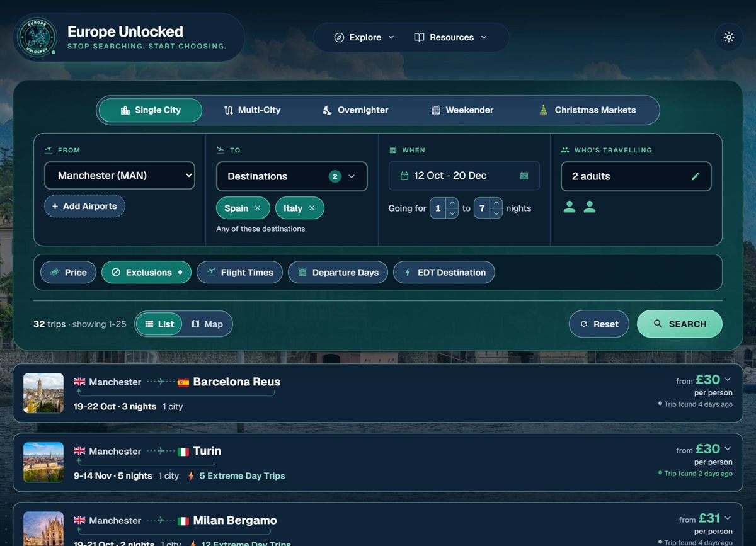This screenshot has height=546, width=756.
Task: Switch to the Overnighter tab
Action: (x=355, y=110)
